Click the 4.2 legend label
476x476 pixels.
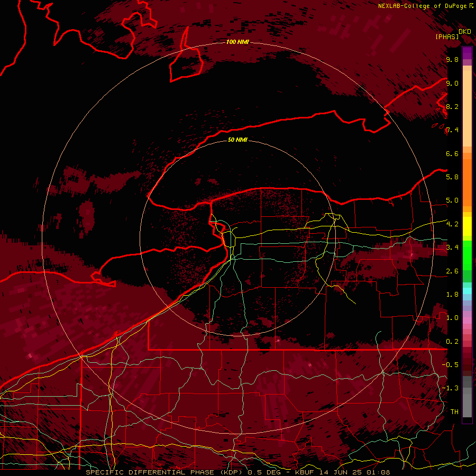point(452,224)
